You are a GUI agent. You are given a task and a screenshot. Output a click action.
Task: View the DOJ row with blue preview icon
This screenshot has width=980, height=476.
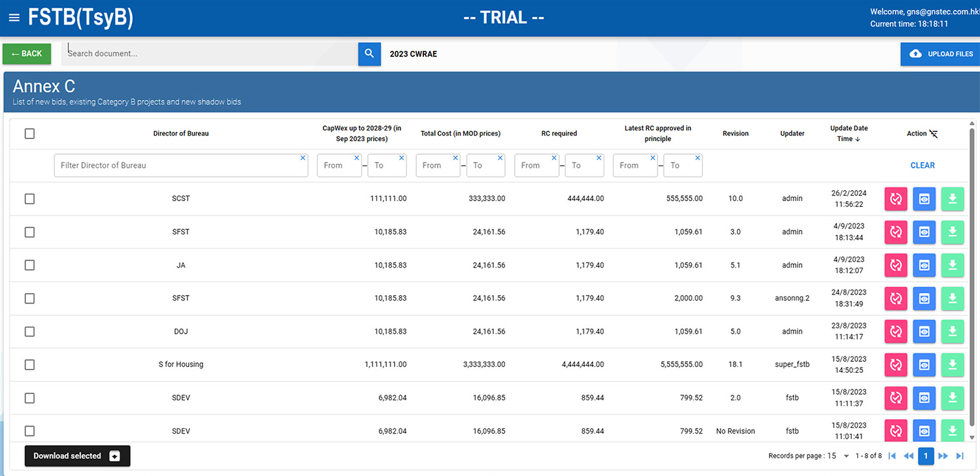click(x=924, y=332)
